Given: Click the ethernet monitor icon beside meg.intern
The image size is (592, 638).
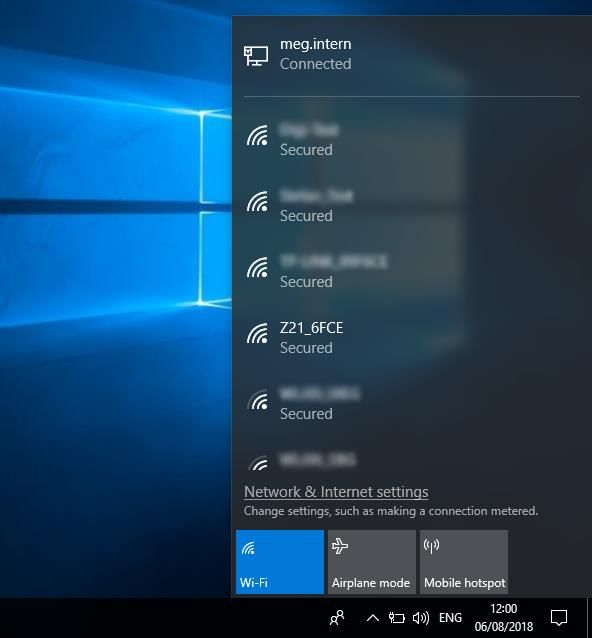Looking at the screenshot, I should pos(256,55).
